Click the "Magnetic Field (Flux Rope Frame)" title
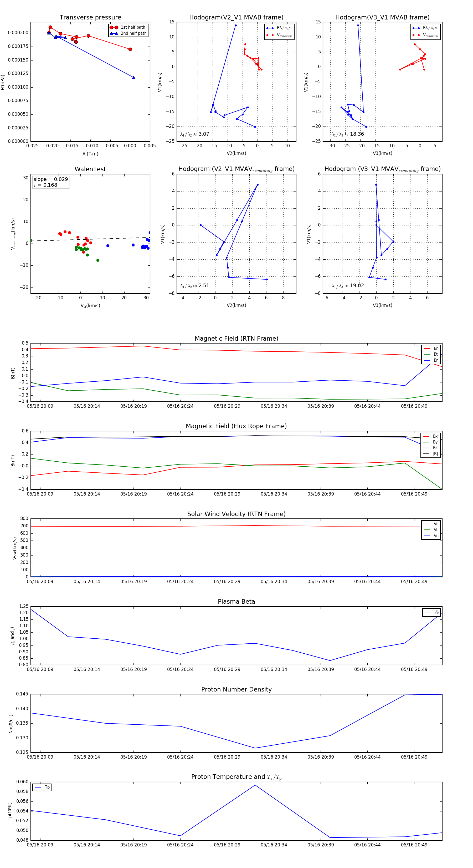473x868 pixels. [236, 426]
